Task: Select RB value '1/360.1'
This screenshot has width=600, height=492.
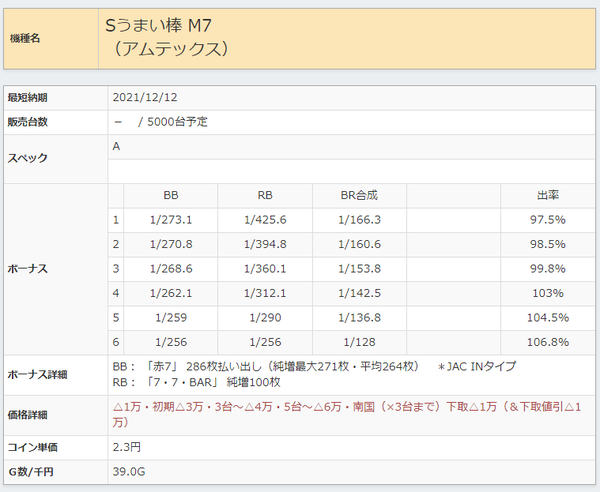Action: (x=265, y=269)
